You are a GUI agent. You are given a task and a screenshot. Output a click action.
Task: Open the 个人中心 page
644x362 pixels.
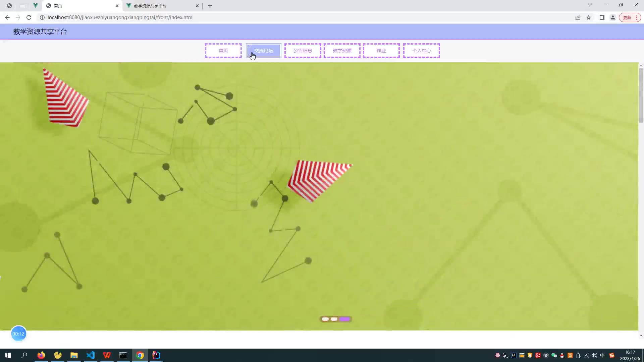point(422,51)
